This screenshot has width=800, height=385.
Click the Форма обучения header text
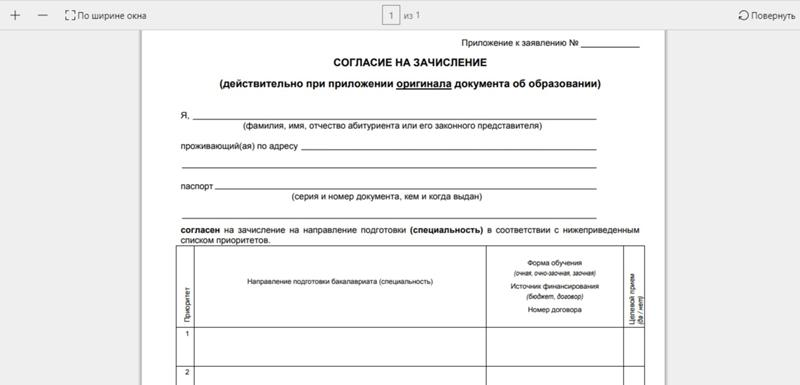(555, 263)
